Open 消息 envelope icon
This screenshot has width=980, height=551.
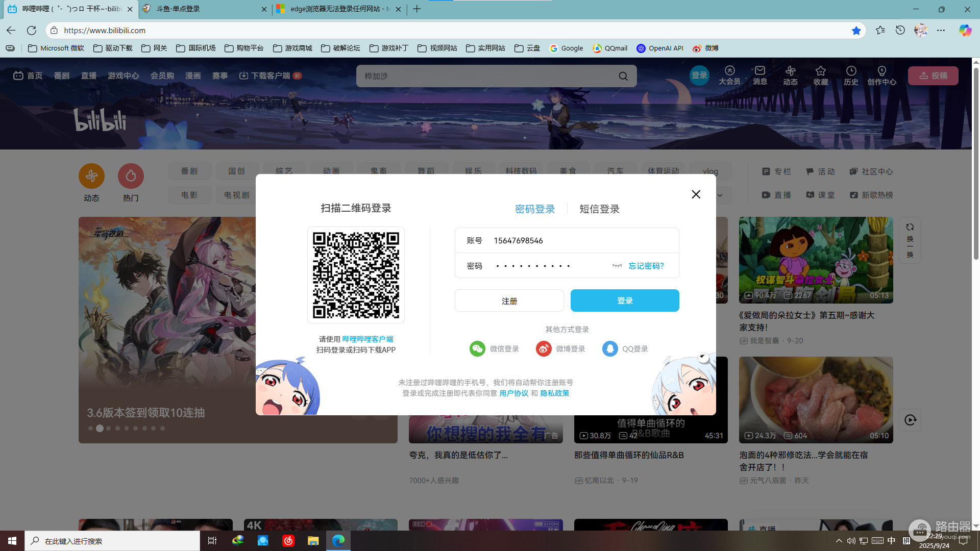coord(760,76)
